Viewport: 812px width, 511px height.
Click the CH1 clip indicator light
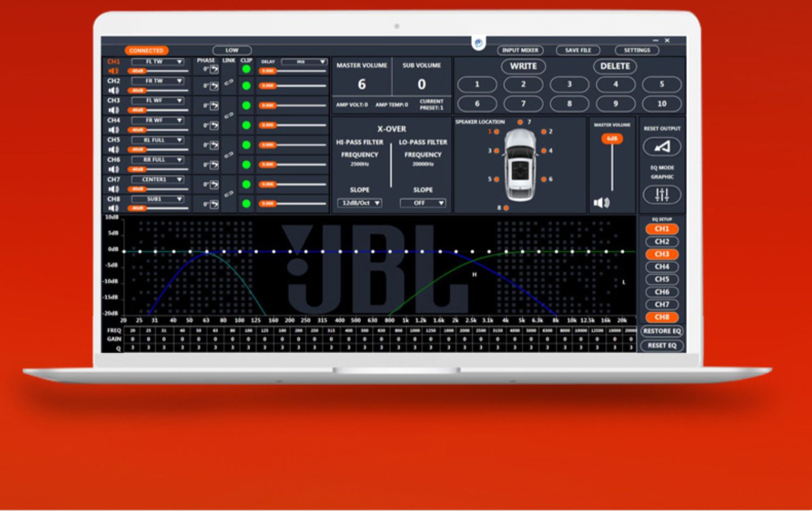(246, 69)
